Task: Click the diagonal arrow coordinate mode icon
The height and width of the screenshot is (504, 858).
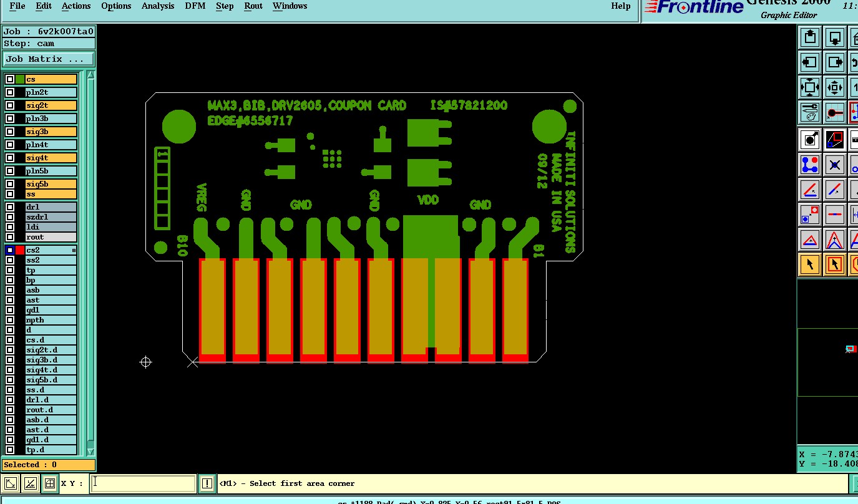Action: tap(10, 483)
